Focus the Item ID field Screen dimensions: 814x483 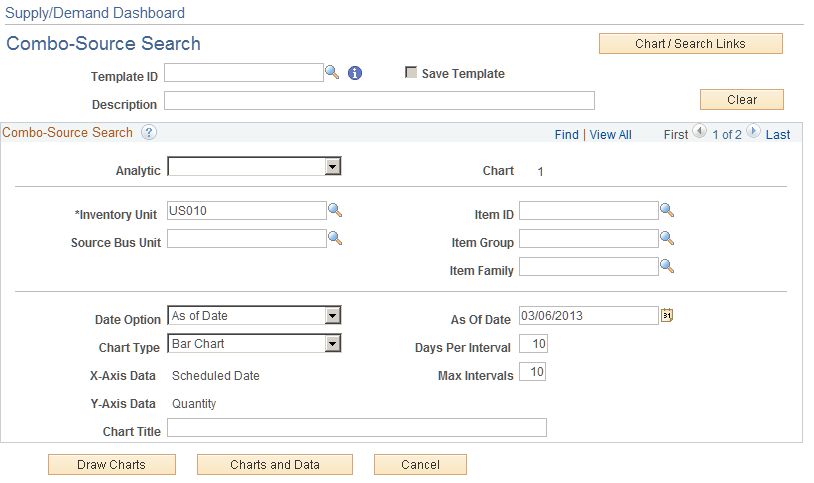point(589,210)
